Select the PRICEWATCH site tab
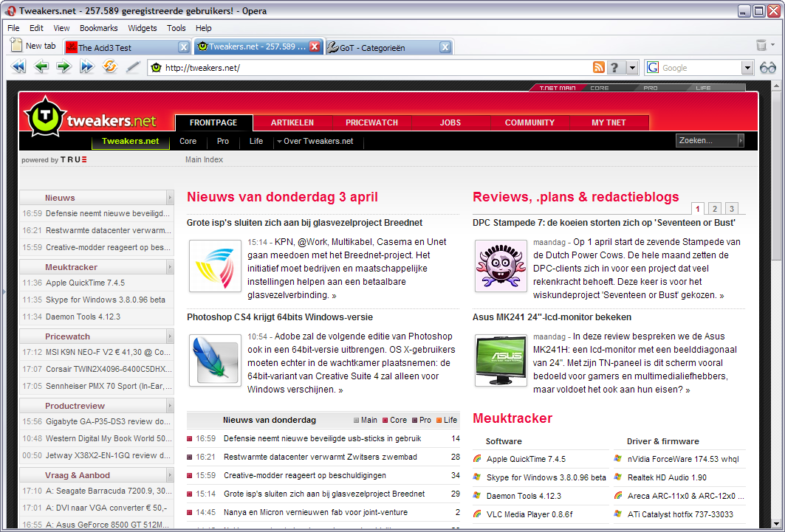The width and height of the screenshot is (785, 532). [x=371, y=122]
